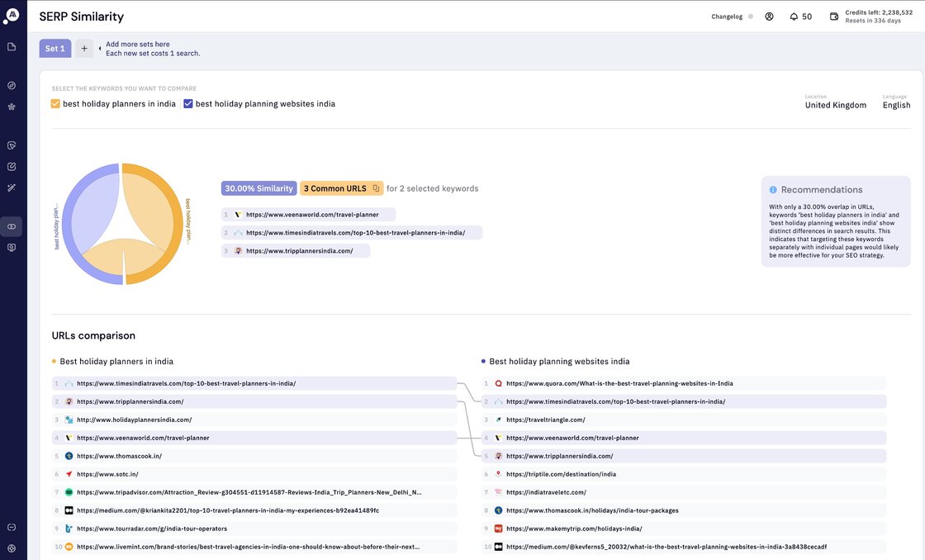Open makemytrip holidays-india URL
This screenshot has height=560, width=925.
(x=684, y=529)
